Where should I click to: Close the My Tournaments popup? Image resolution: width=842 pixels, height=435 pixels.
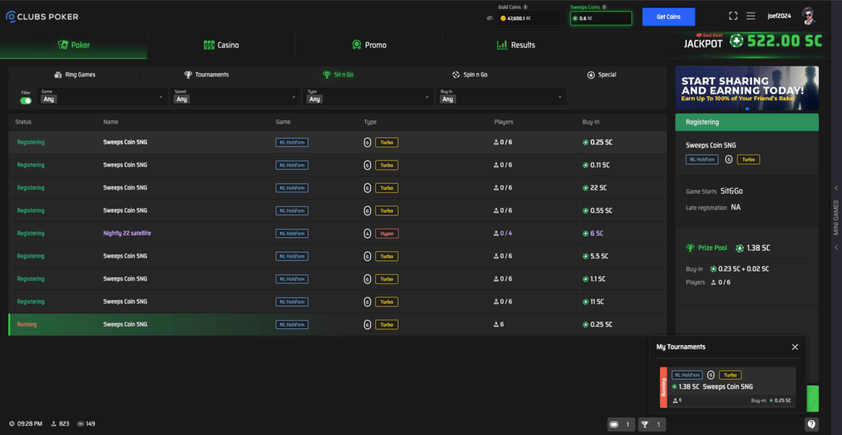(795, 347)
